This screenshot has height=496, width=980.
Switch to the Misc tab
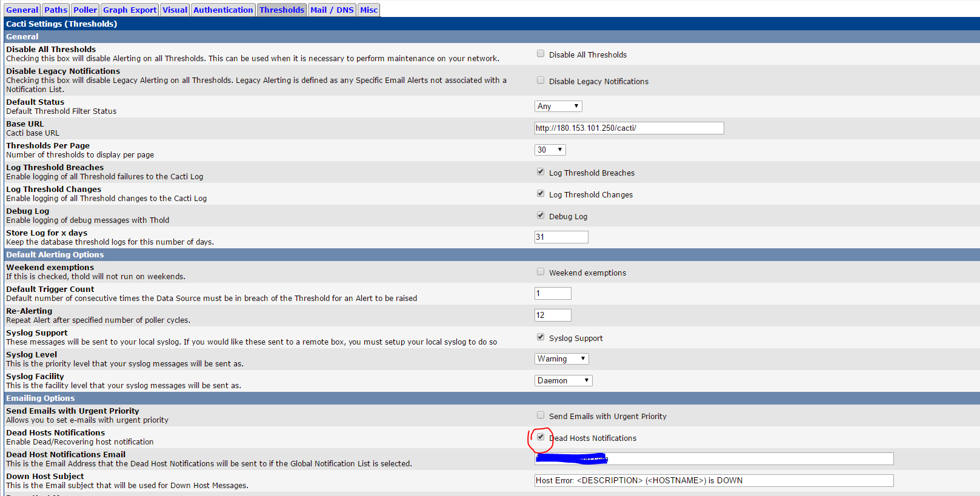click(368, 10)
